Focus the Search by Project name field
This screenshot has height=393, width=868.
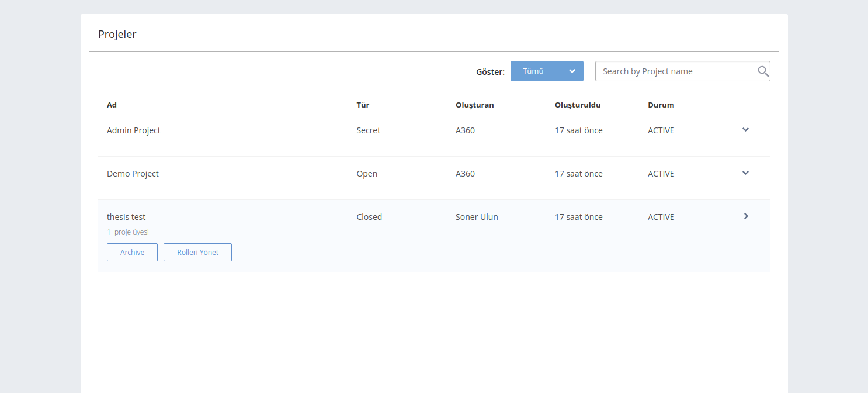coord(675,71)
